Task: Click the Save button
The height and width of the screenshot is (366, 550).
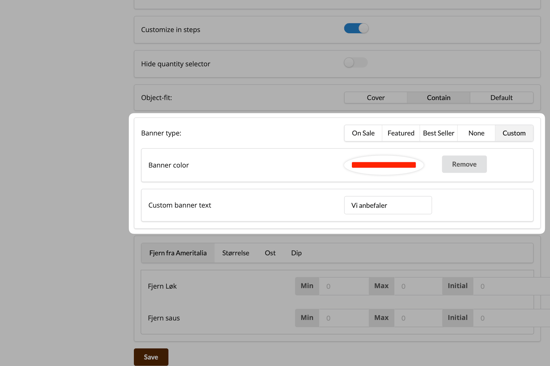Action: click(x=151, y=357)
